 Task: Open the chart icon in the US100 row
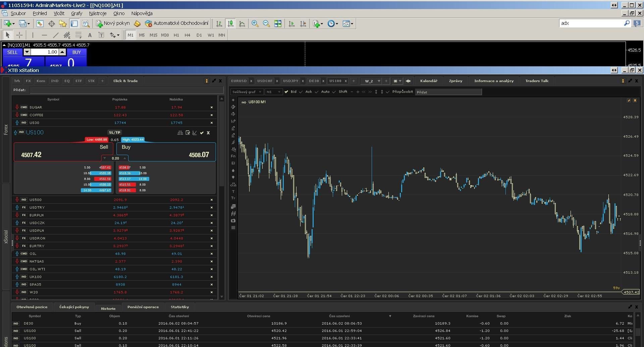tap(195, 133)
